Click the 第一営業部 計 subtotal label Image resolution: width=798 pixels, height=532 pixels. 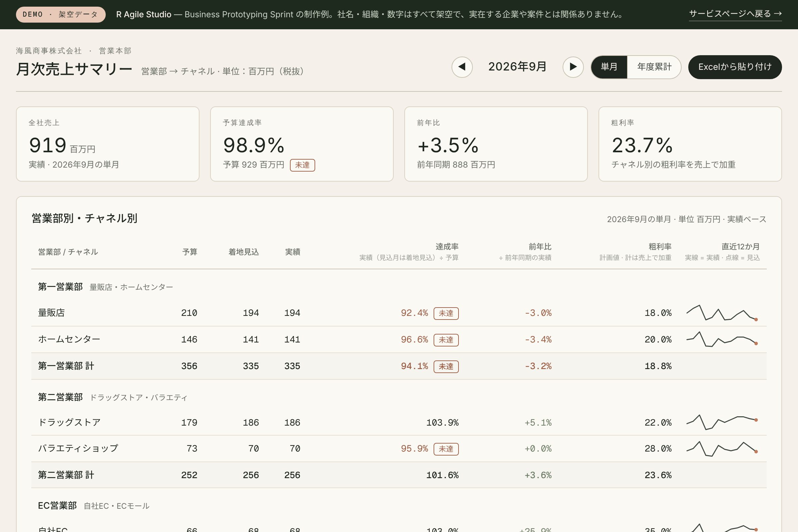66,366
